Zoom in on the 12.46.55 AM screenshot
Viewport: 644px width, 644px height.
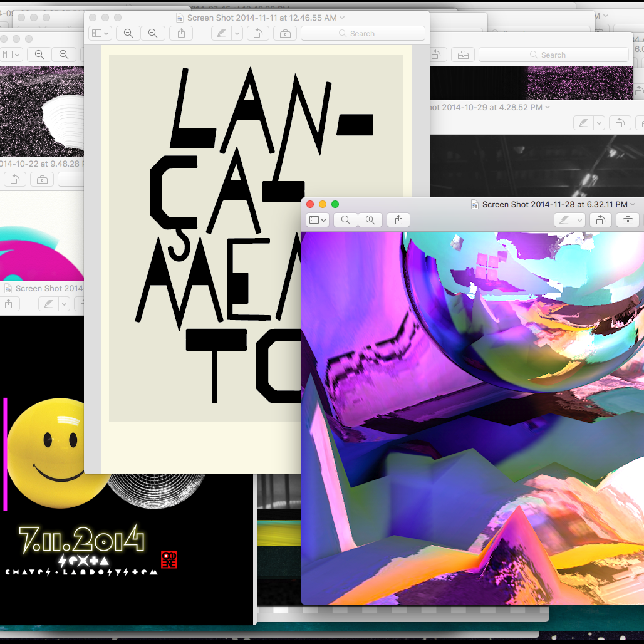tap(153, 33)
